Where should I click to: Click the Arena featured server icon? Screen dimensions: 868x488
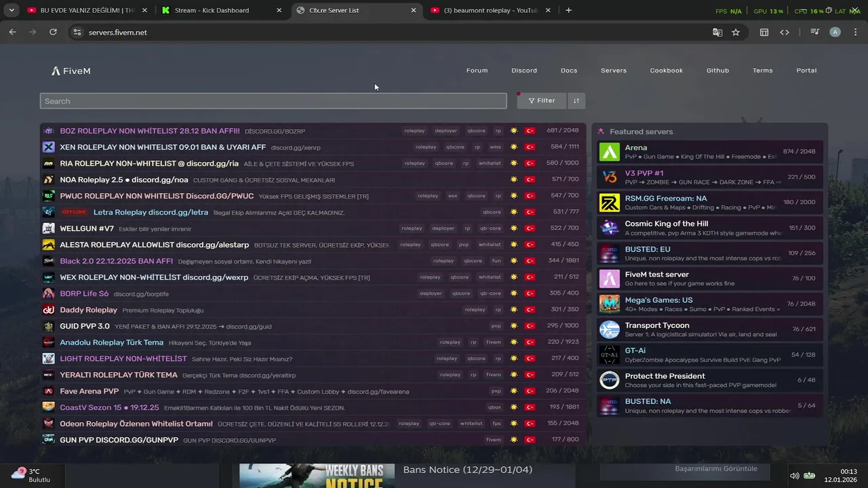(610, 152)
